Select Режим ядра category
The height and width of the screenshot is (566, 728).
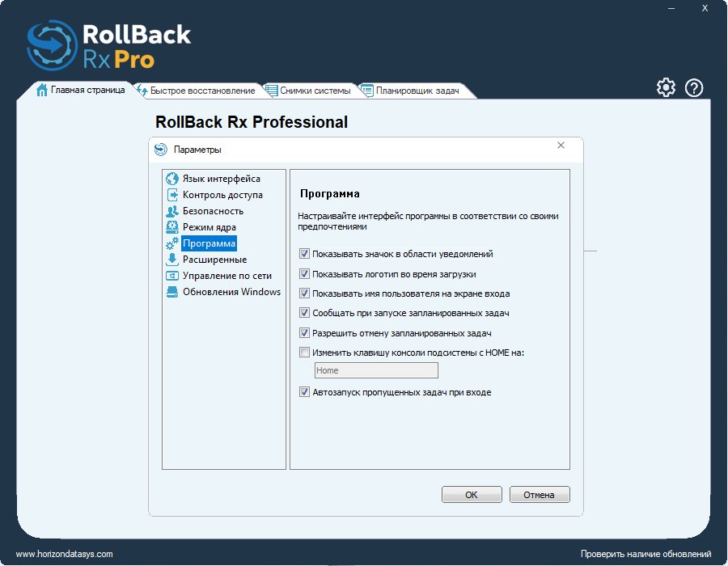tap(209, 227)
